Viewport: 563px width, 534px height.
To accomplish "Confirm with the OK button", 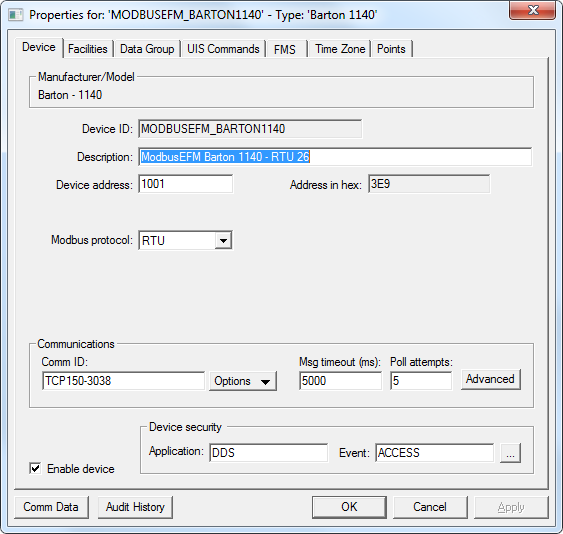I will 349,507.
